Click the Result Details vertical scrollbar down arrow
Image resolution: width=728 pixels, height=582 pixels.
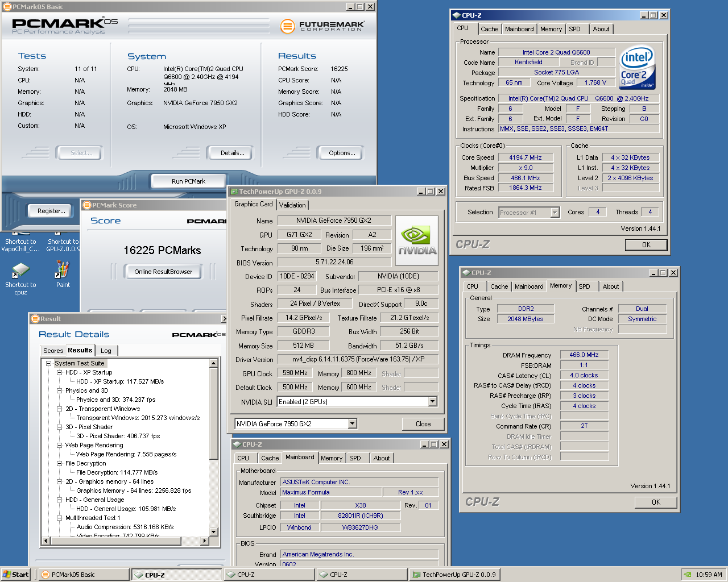coord(214,532)
